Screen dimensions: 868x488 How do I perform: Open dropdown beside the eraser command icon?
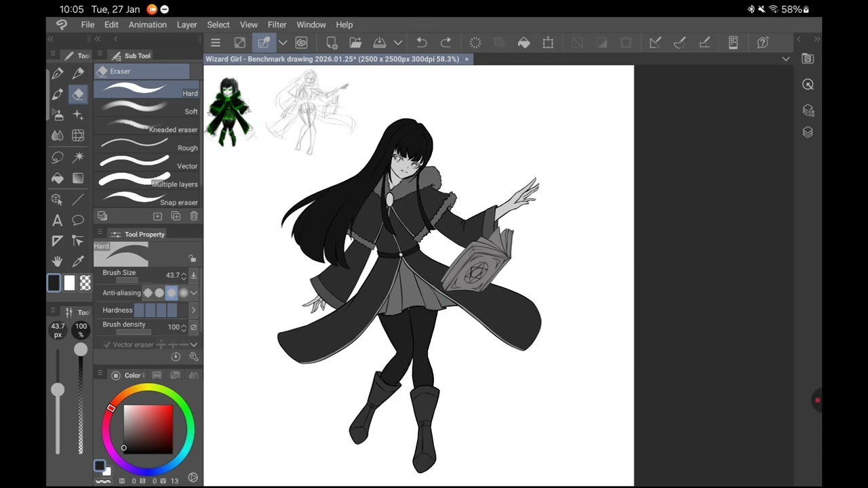[x=283, y=43]
